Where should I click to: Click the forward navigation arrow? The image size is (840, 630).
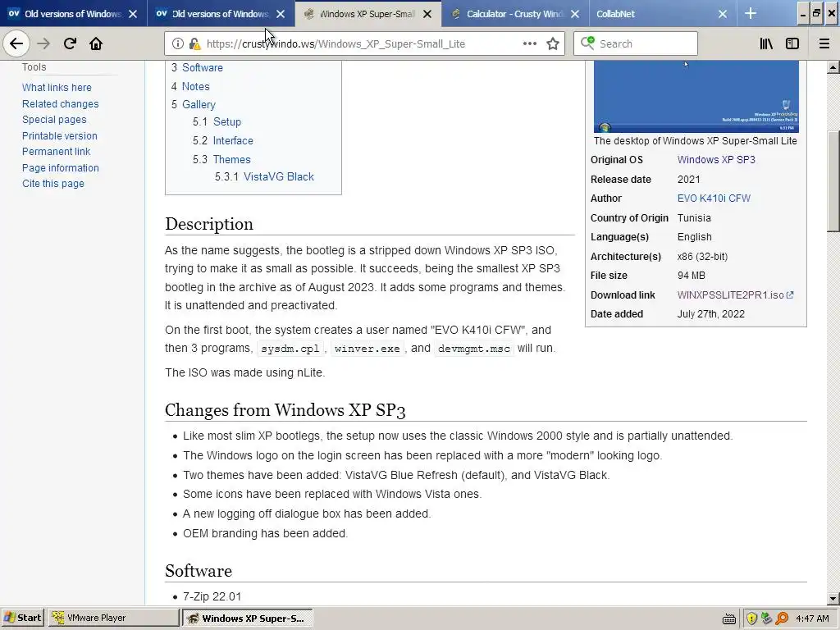[43, 43]
